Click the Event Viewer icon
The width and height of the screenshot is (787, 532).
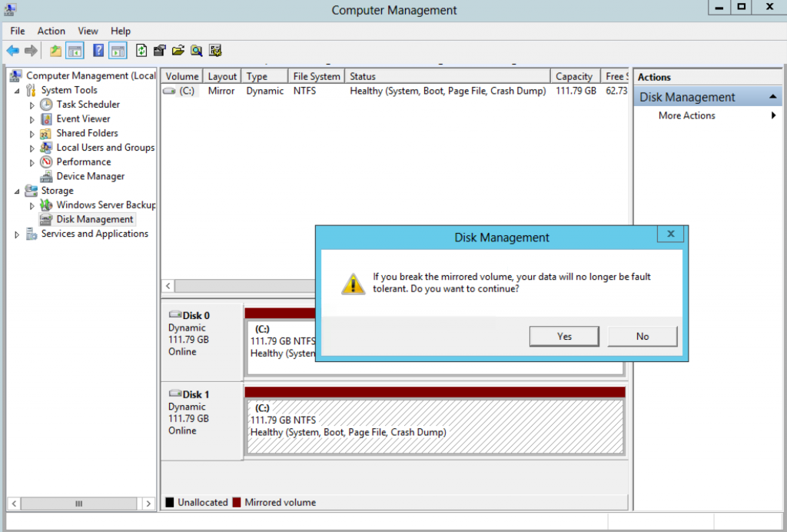tap(46, 119)
